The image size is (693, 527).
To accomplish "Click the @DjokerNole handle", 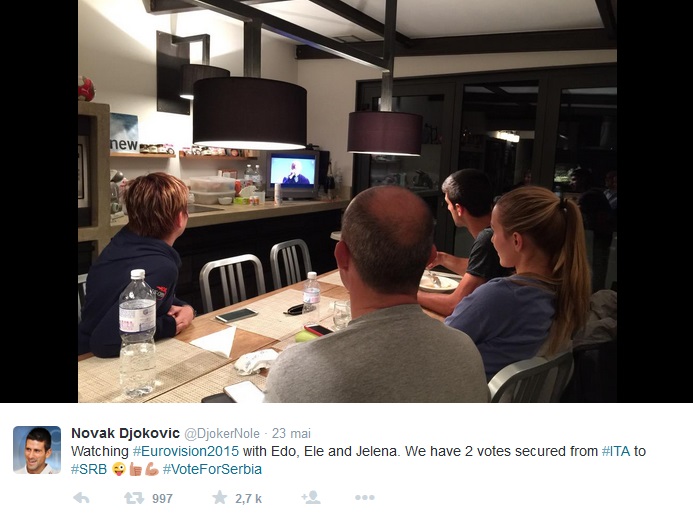I will click(x=222, y=434).
